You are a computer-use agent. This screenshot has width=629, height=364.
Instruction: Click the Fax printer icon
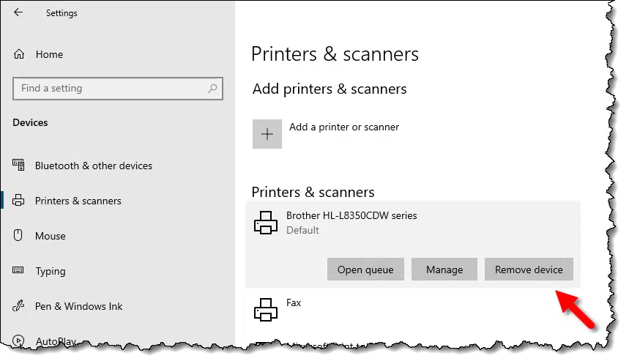tap(266, 309)
